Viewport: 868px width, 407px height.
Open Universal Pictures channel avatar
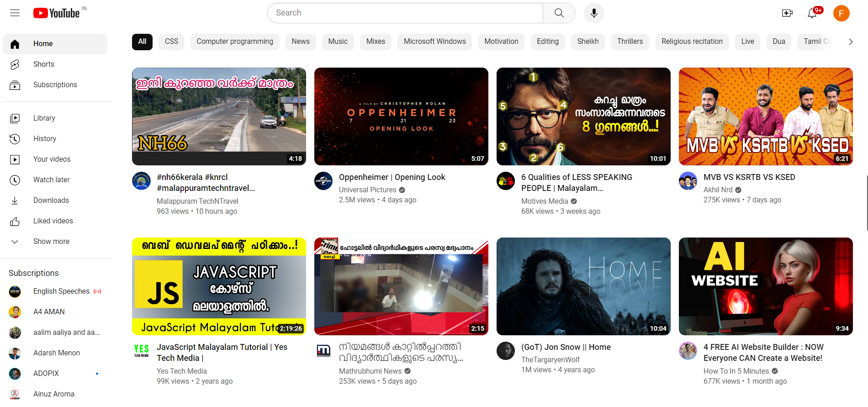tap(323, 181)
